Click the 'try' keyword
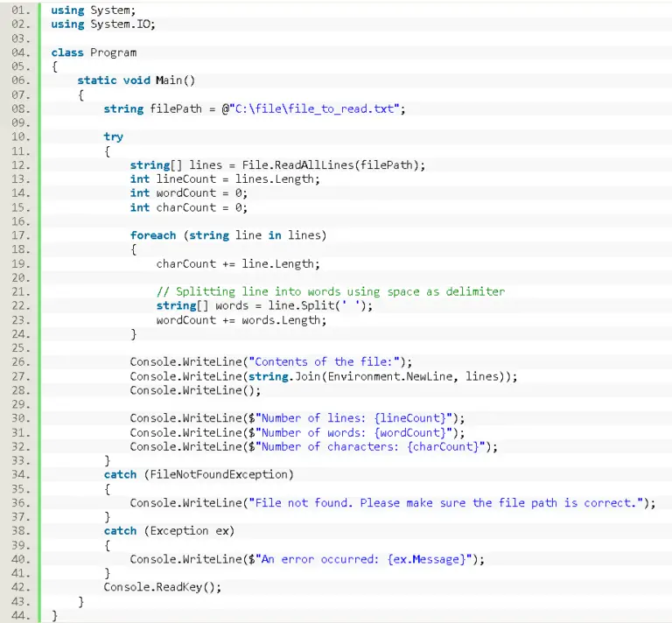The width and height of the screenshot is (672, 623). [113, 136]
